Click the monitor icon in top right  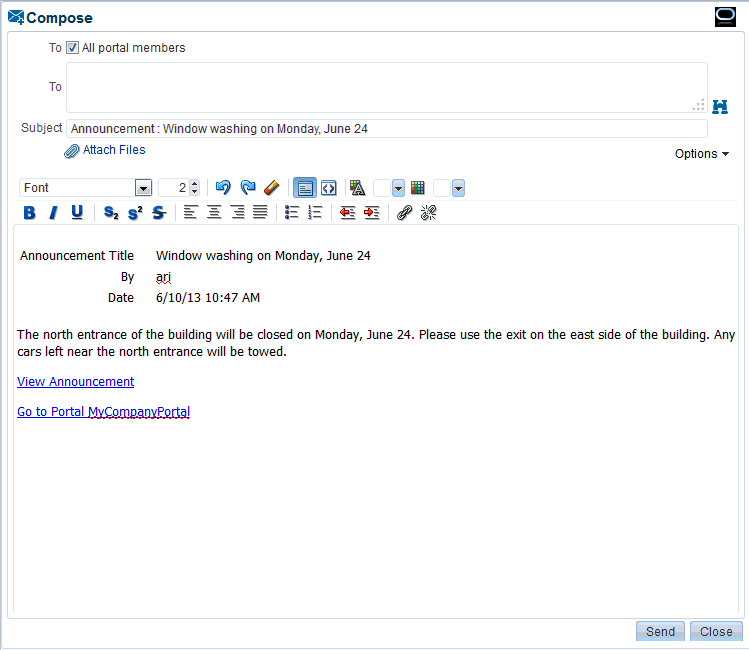coord(725,17)
